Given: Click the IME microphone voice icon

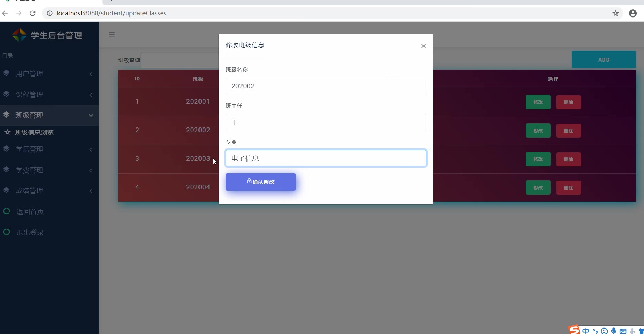Looking at the screenshot, I should point(614,331).
